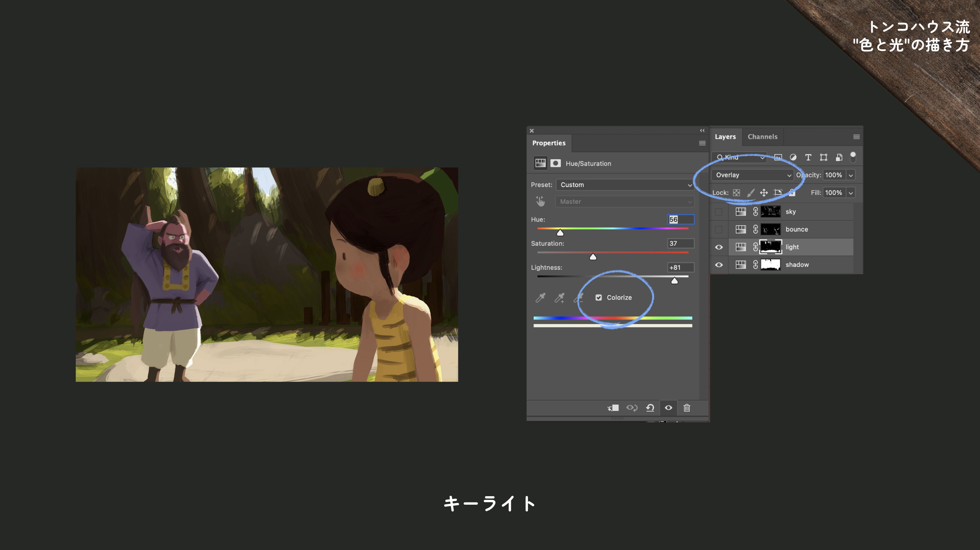Viewport: 980px width, 550px height.
Task: Open the Opacity dropdown arrow
Action: pyautogui.click(x=851, y=175)
